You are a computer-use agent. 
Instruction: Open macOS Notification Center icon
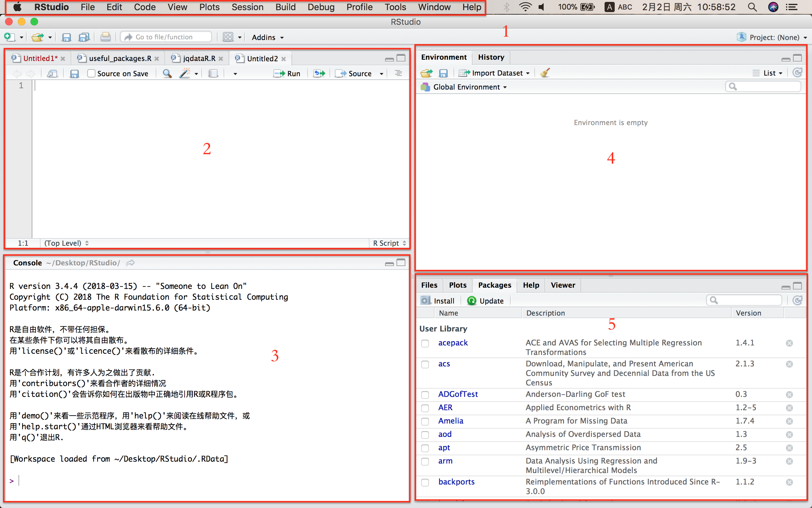click(792, 7)
